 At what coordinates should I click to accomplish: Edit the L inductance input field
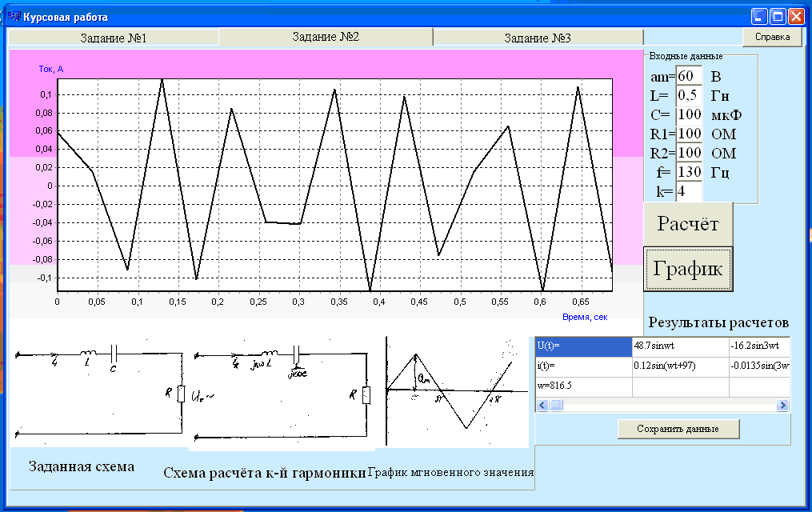tap(690, 95)
